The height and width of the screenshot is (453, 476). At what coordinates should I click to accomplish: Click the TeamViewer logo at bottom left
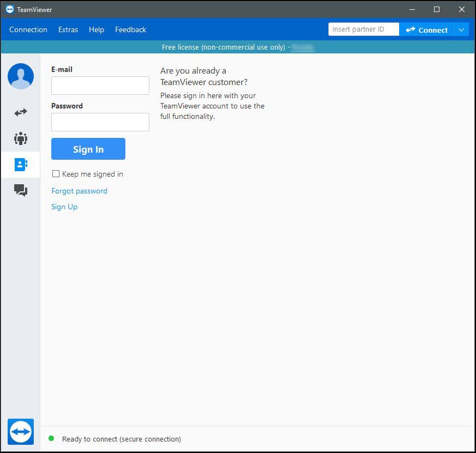[x=21, y=431]
